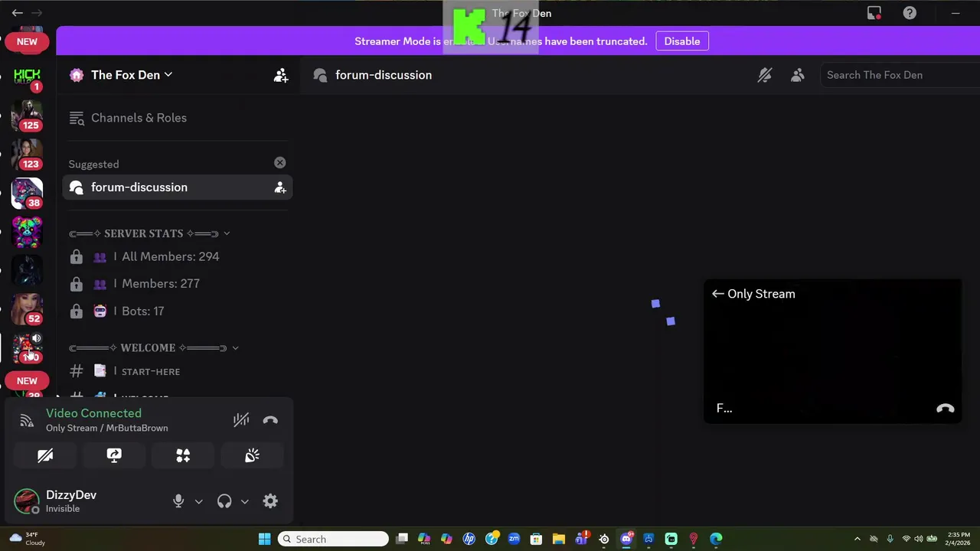Open the Members: 277 locked channel
This screenshot has width=980, height=551.
point(177,284)
